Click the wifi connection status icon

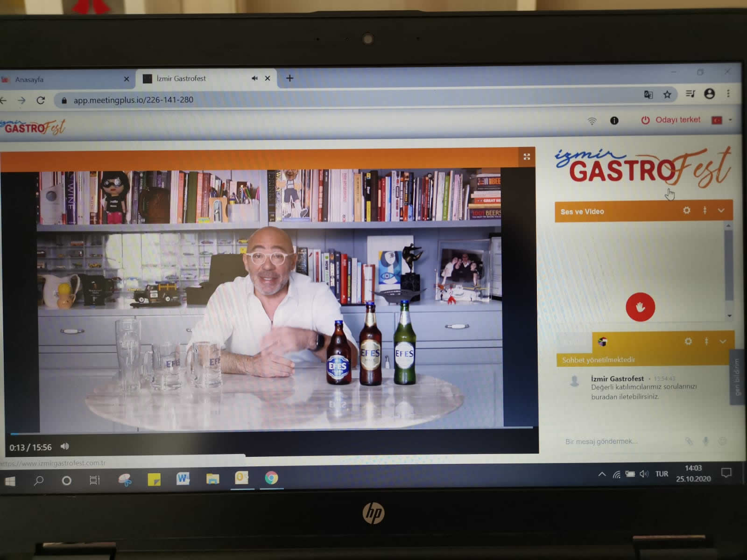(x=592, y=121)
